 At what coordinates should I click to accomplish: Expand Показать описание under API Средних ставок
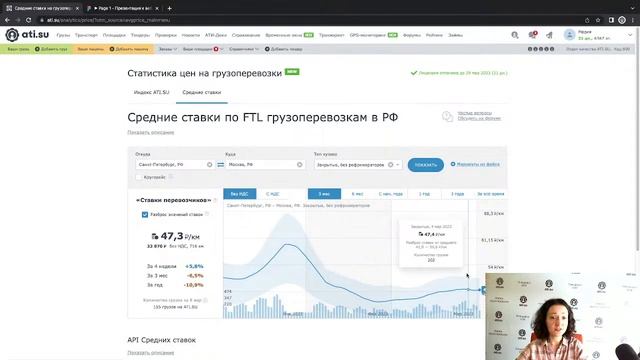coord(151,353)
